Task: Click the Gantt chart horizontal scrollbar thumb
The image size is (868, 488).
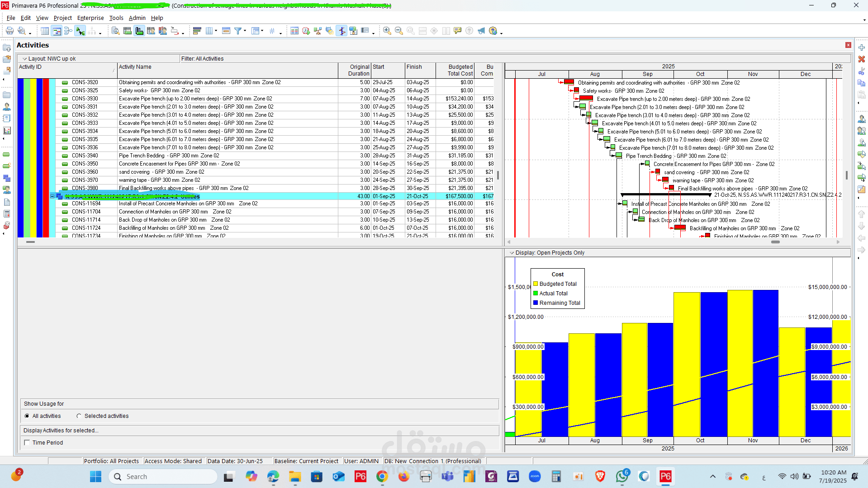Action: [775, 242]
